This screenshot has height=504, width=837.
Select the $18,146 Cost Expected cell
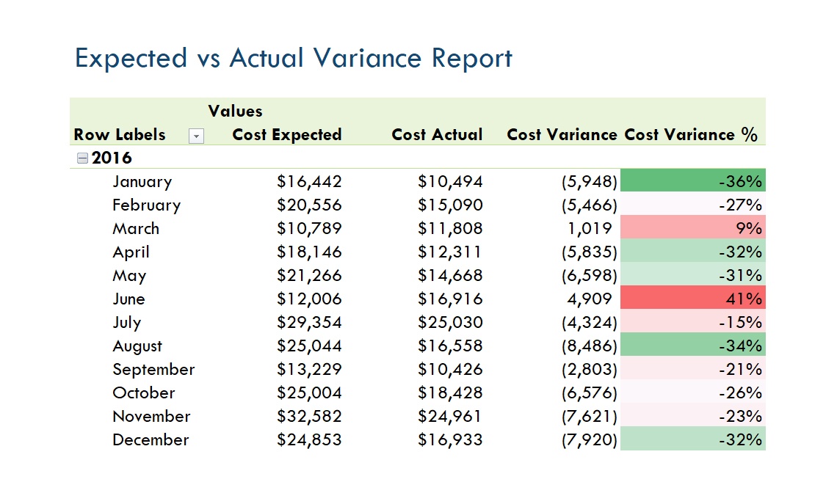click(x=309, y=252)
